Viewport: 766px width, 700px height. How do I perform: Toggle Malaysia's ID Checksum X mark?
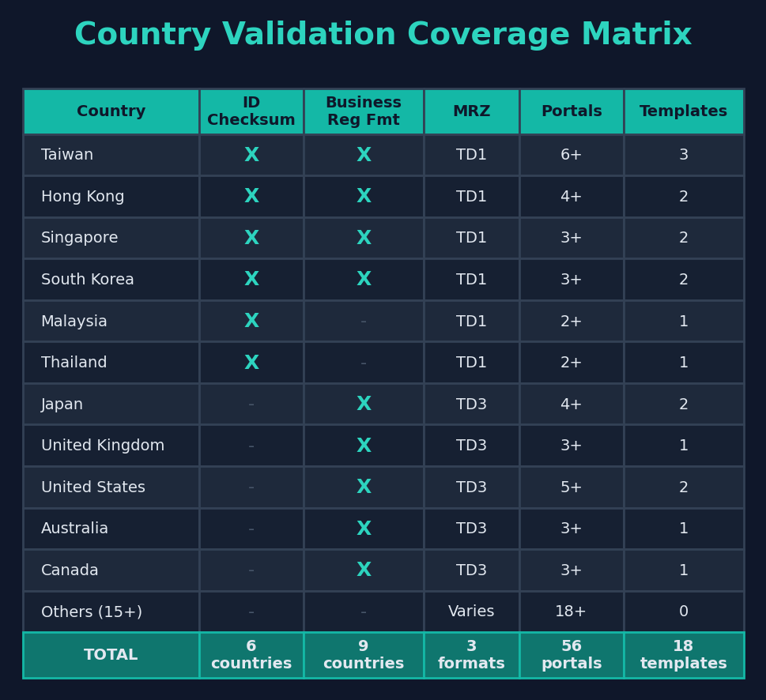pos(251,321)
